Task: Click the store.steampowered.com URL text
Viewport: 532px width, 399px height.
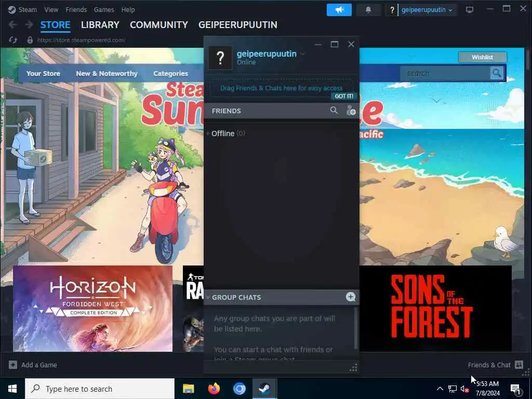Action: click(81, 40)
